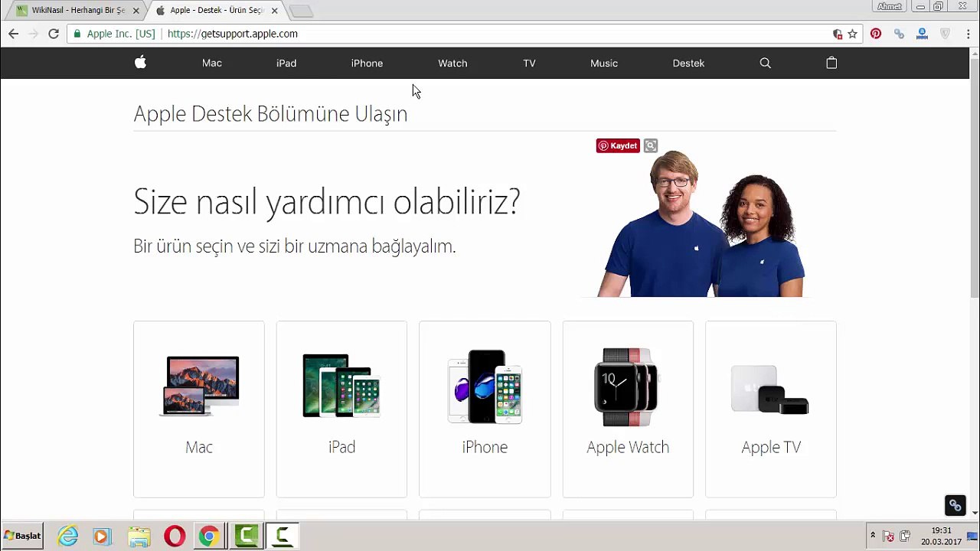Screen dimensions: 980x551
Task: Select the Apple TV product card
Action: (x=771, y=409)
